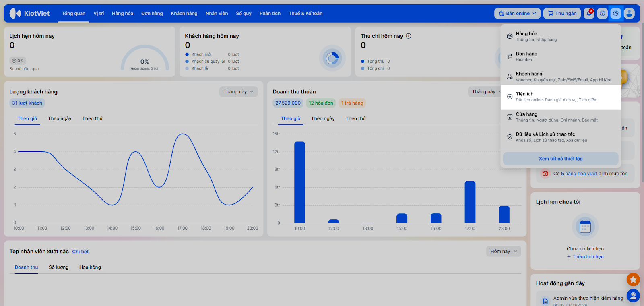Open Tháng này dropdown in Lượng khách hàng
Image resolution: width=644 pixels, height=306 pixels.
238,92
